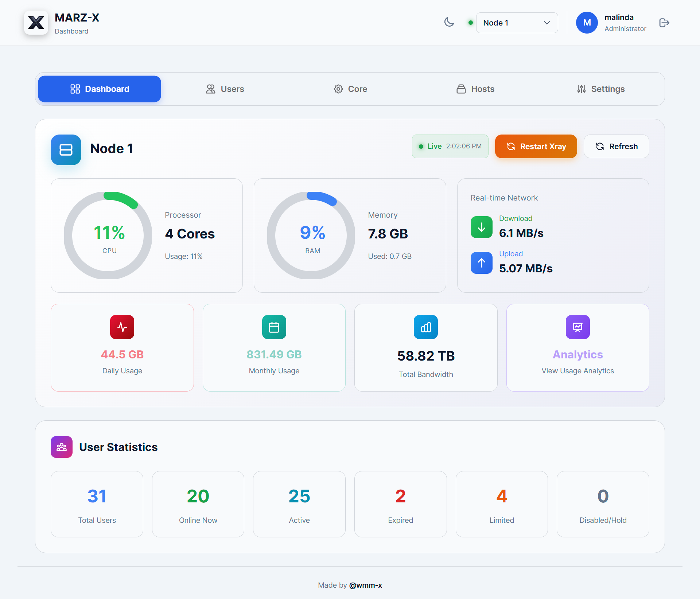Click the logout icon next to Administrator

pos(664,23)
